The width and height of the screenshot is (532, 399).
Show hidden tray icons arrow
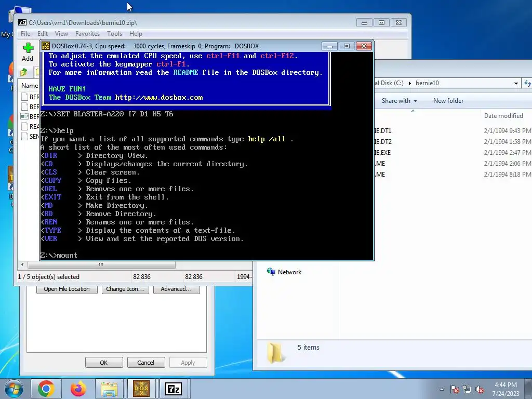tap(442, 389)
